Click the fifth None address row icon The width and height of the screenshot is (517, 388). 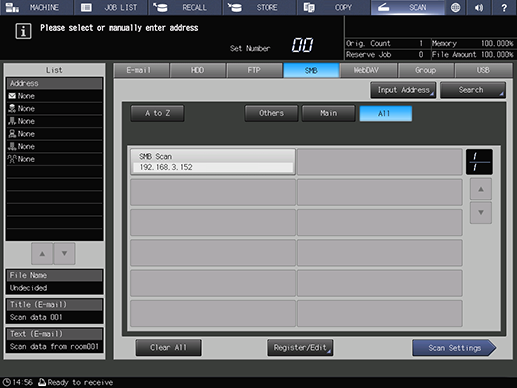tap(12, 146)
